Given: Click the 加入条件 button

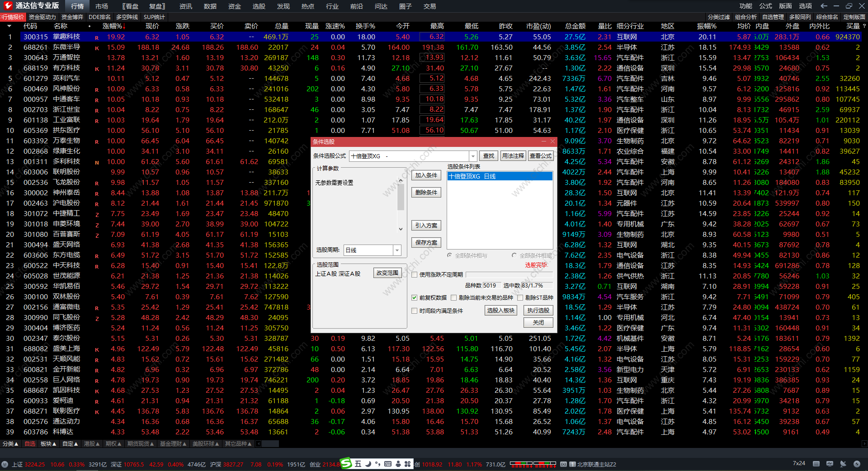Looking at the screenshot, I should click(426, 175).
